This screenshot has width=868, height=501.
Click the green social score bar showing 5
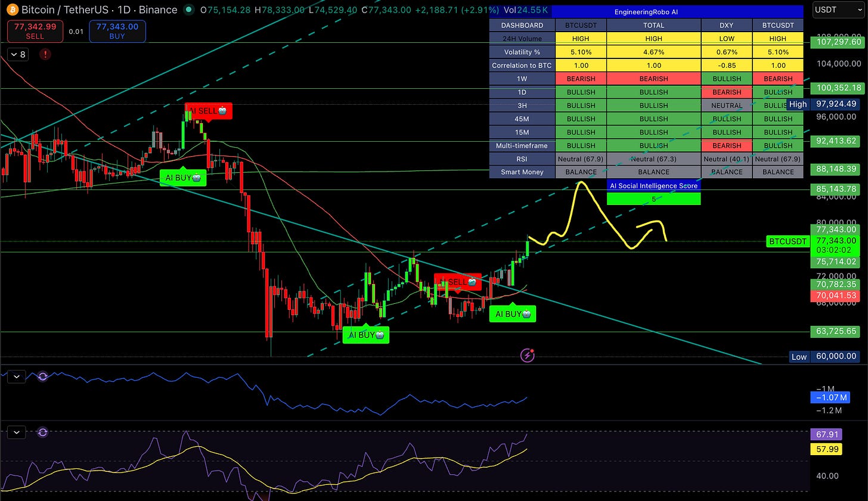pyautogui.click(x=654, y=199)
